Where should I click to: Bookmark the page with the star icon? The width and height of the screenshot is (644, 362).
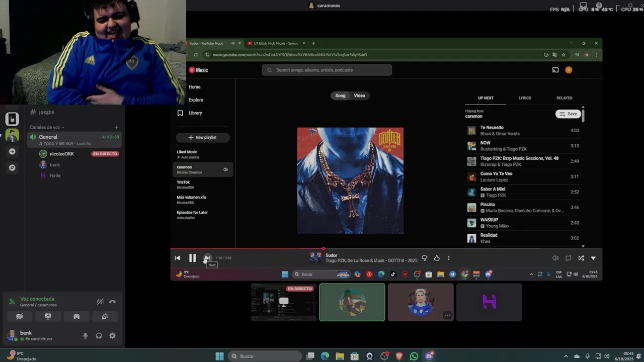[x=563, y=55]
